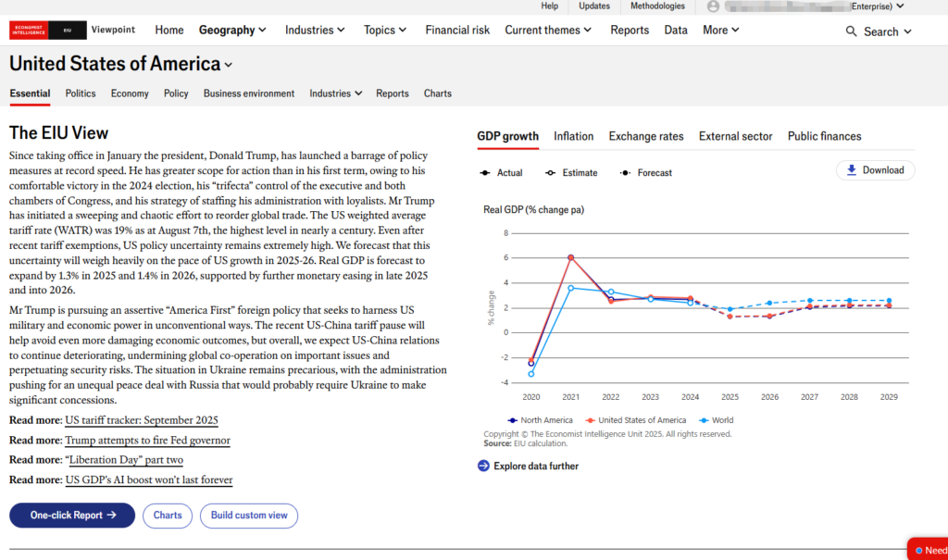The width and height of the screenshot is (948, 560).
Task: Open the Industries dropdown in top navigation
Action: (x=315, y=30)
